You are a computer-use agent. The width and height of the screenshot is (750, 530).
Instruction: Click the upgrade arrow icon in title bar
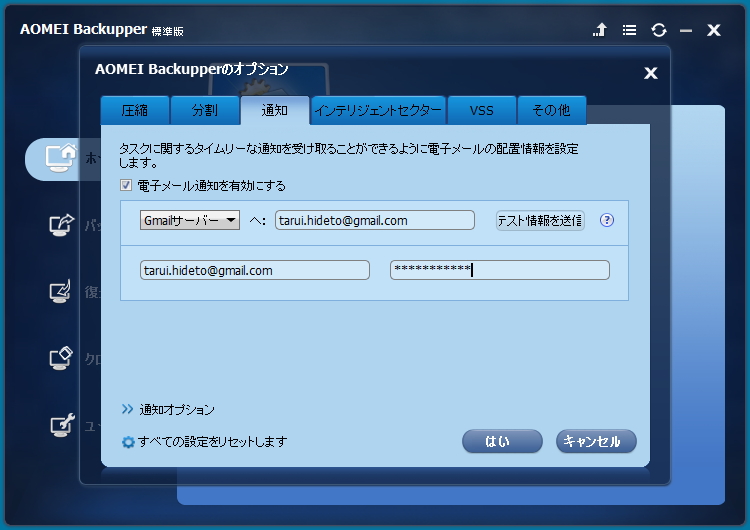pyautogui.click(x=600, y=30)
